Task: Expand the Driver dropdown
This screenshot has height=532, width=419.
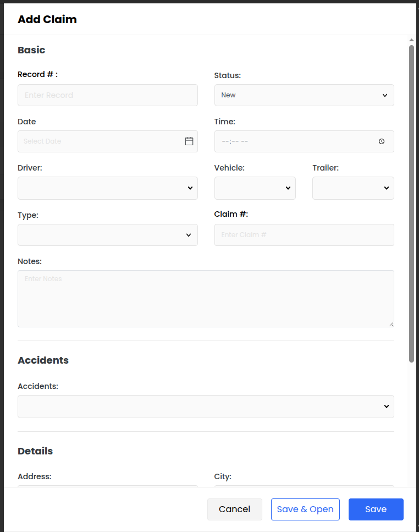Action: tap(107, 188)
